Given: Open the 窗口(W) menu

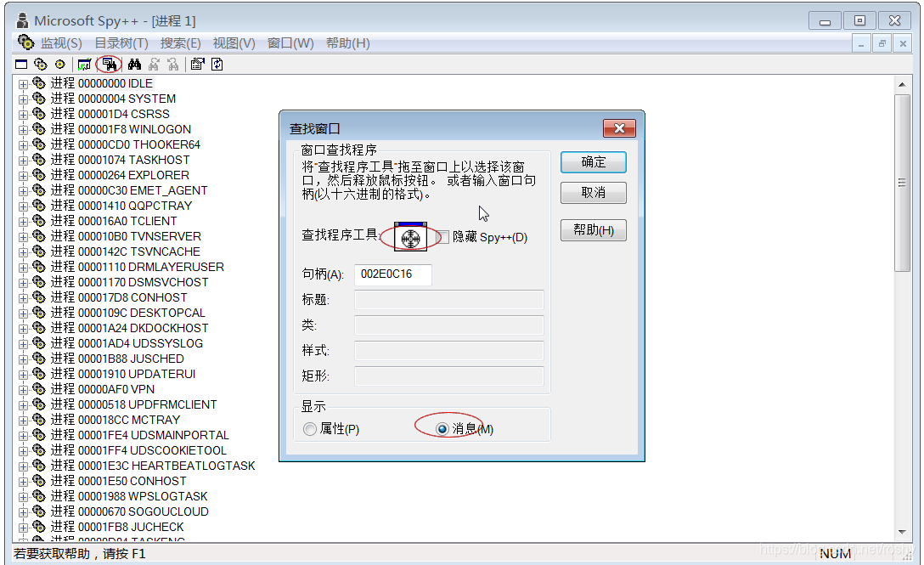Looking at the screenshot, I should 290,43.
